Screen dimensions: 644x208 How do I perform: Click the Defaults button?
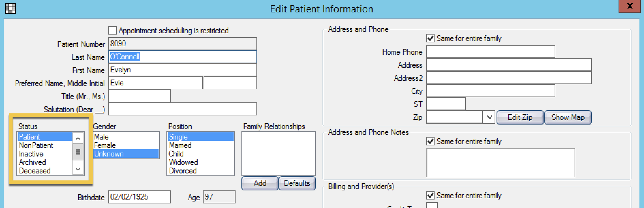pos(297,183)
